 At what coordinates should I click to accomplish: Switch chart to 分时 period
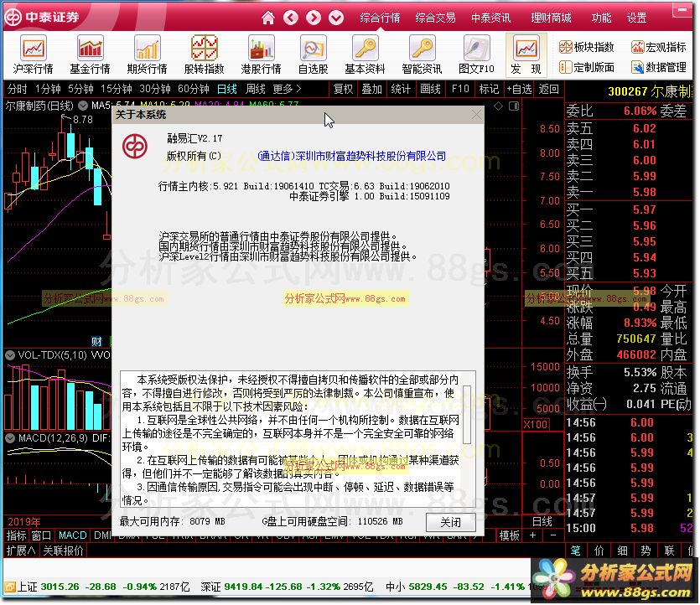coord(17,89)
